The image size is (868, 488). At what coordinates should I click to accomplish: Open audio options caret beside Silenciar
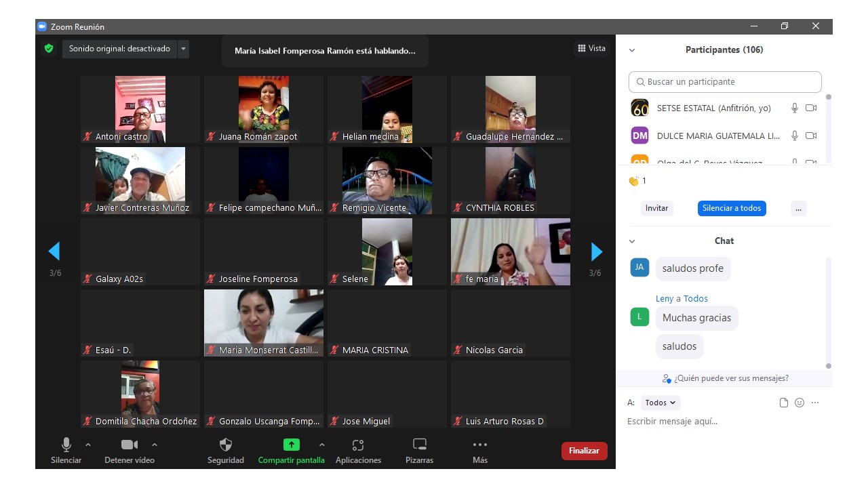(x=88, y=445)
